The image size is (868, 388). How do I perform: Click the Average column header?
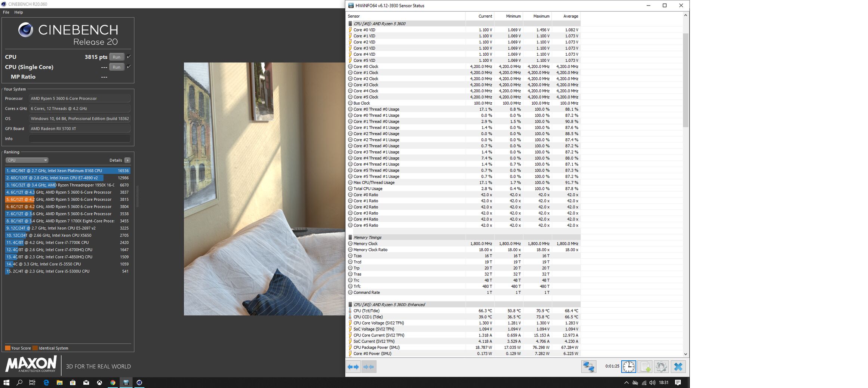pos(566,16)
